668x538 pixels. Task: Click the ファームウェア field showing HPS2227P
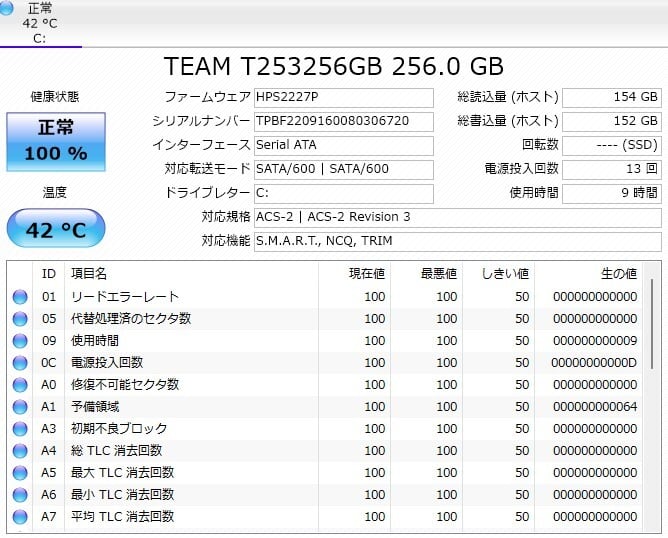343,97
